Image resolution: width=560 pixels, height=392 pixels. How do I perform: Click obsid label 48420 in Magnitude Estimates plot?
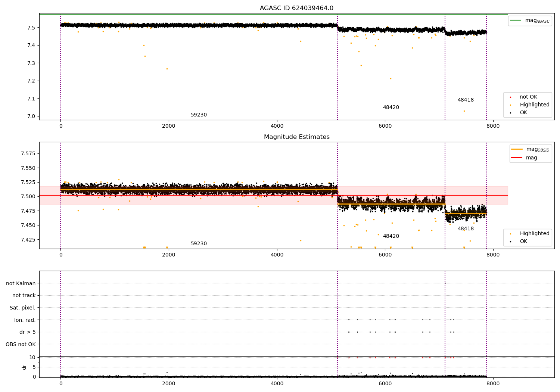391,236
